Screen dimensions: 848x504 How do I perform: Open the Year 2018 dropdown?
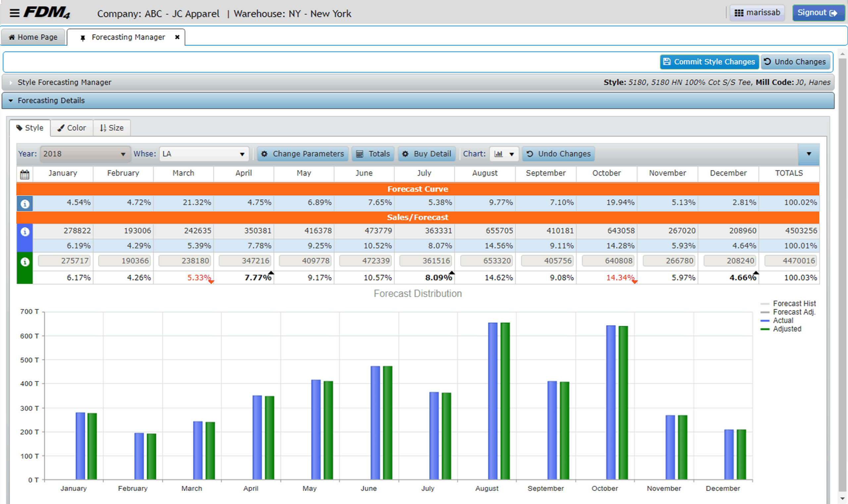point(85,154)
